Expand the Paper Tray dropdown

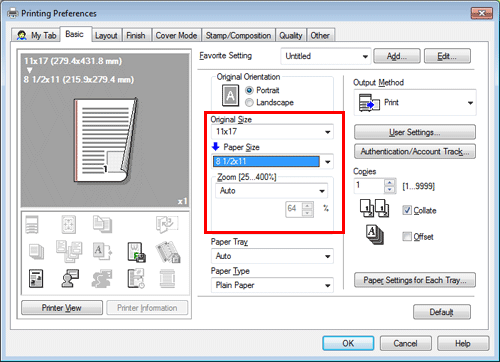pos(272,256)
